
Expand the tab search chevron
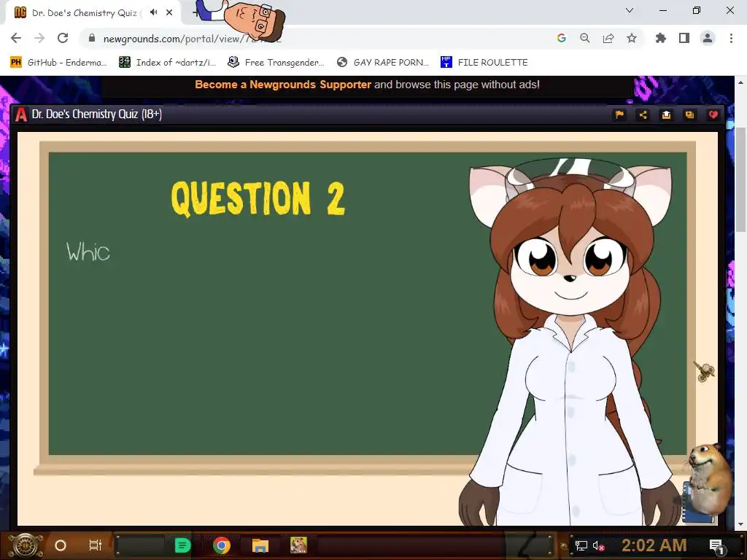[x=630, y=10]
